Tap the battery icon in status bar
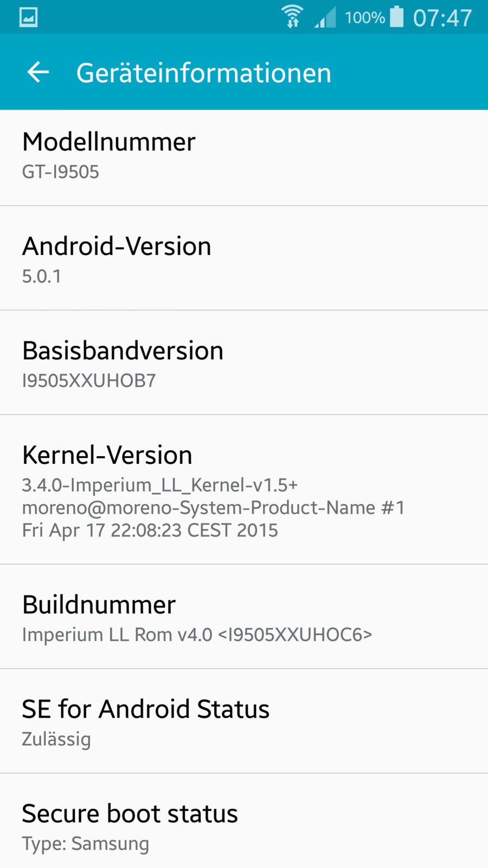The width and height of the screenshot is (488, 868). point(397,17)
